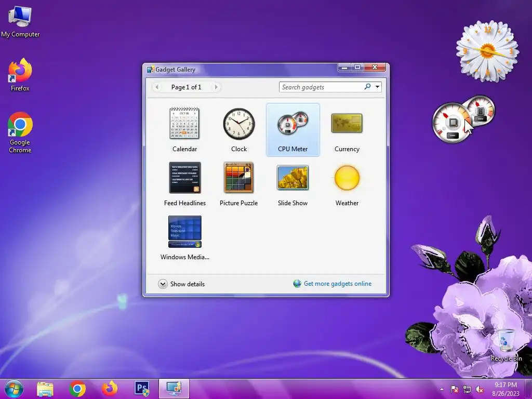
Task: Show hidden tray icons arrow
Action: [442, 390]
